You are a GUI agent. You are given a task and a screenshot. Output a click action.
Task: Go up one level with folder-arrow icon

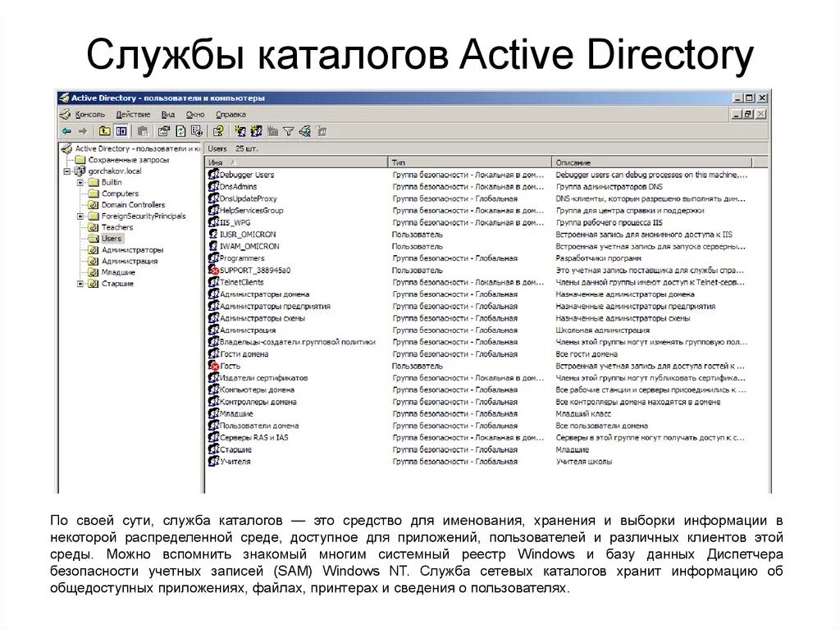104,131
